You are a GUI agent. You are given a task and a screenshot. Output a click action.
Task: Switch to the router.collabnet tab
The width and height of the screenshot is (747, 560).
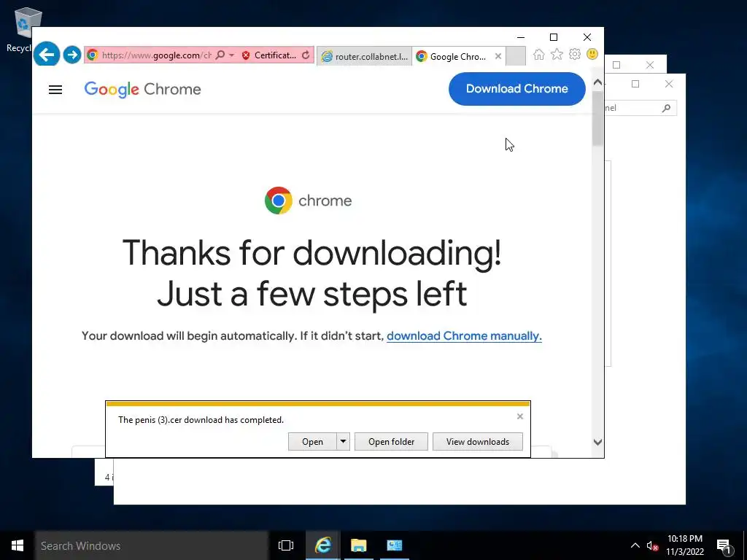[x=365, y=57]
